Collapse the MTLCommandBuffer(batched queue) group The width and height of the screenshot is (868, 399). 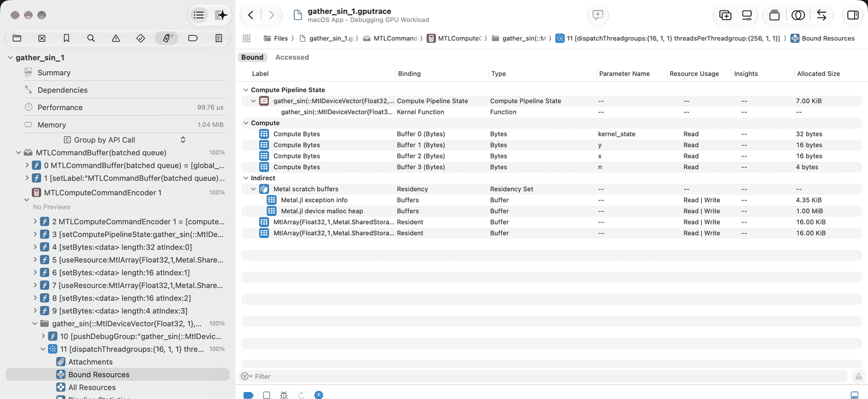click(x=19, y=152)
